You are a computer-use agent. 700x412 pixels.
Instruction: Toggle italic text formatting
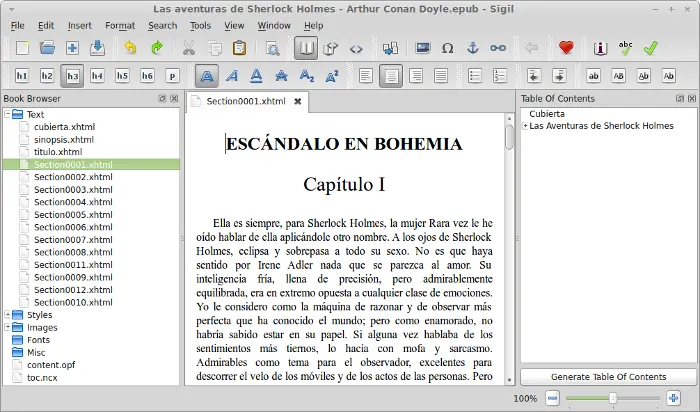(x=231, y=76)
